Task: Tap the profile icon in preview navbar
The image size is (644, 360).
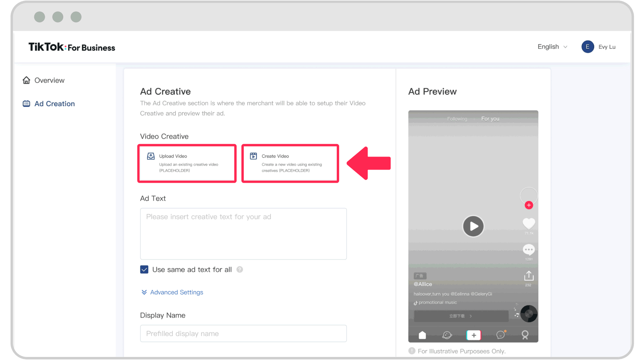Action: click(525, 335)
